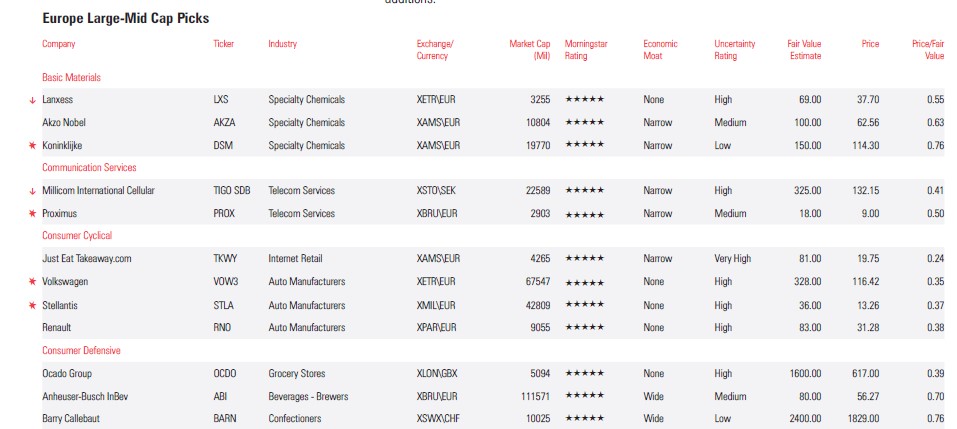The image size is (957, 429).
Task: Select the Consumer Cyclical sector heading
Action: [77, 236]
